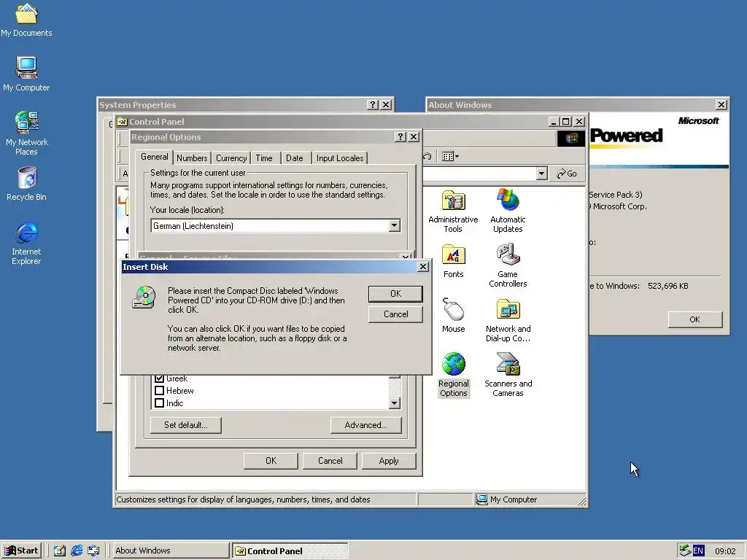Open the Start menu

[22, 551]
